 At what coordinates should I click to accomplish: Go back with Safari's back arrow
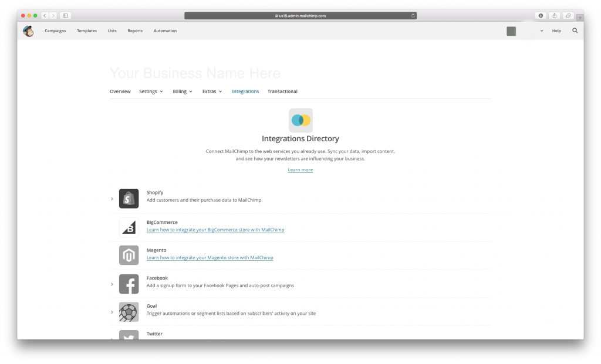[45, 16]
